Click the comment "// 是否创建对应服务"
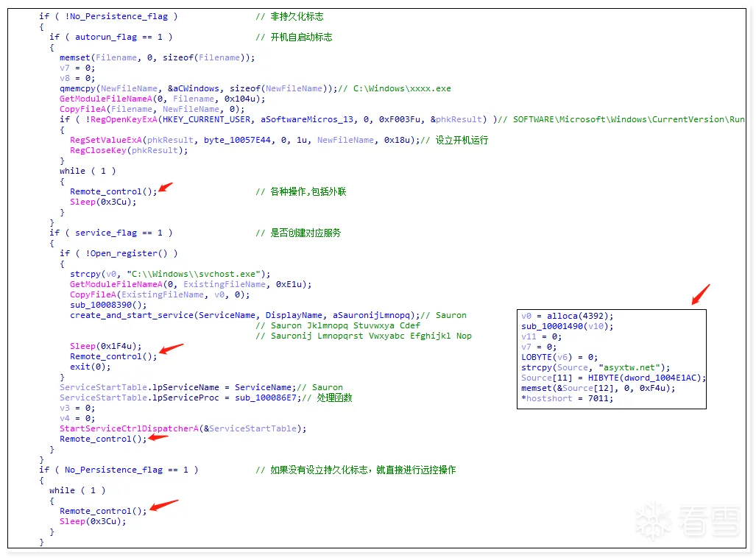Viewport: 756px width, 558px height. pyautogui.click(x=298, y=233)
